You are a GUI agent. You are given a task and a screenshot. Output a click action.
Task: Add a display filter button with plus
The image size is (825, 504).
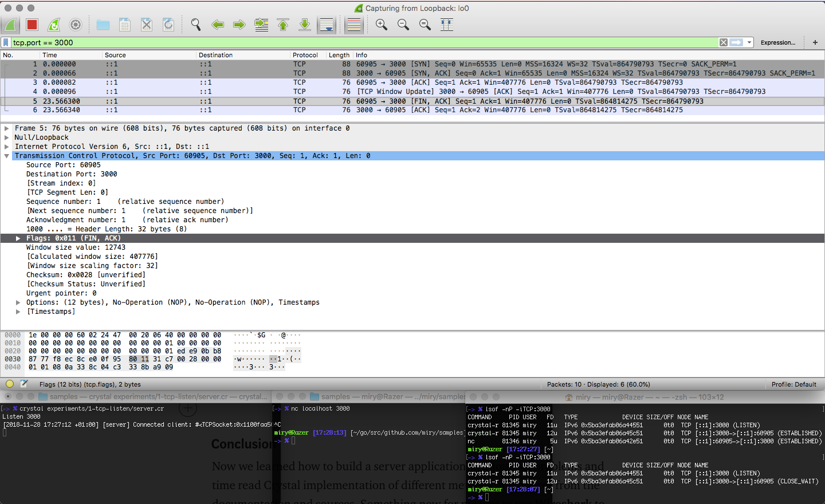click(x=815, y=42)
